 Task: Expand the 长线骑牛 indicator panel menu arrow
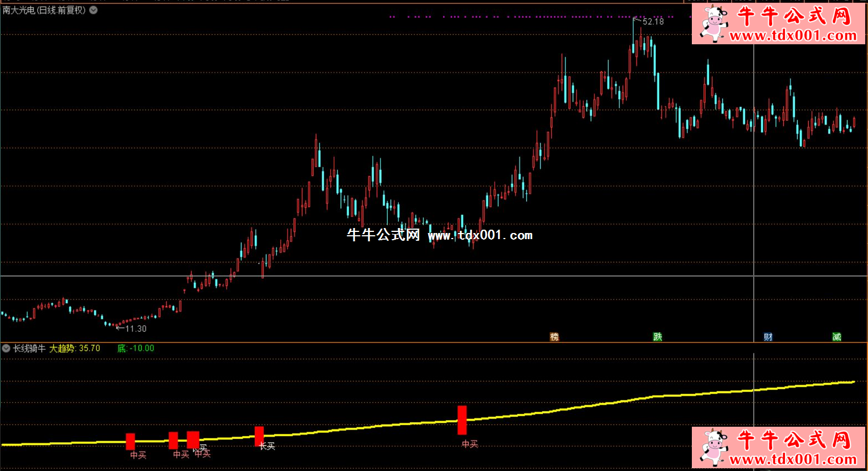pos(6,348)
